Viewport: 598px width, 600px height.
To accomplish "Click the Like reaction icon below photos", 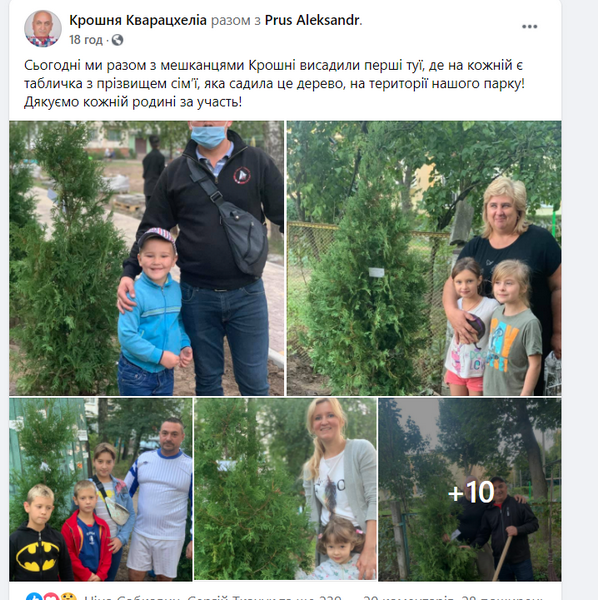I will point(34,597).
